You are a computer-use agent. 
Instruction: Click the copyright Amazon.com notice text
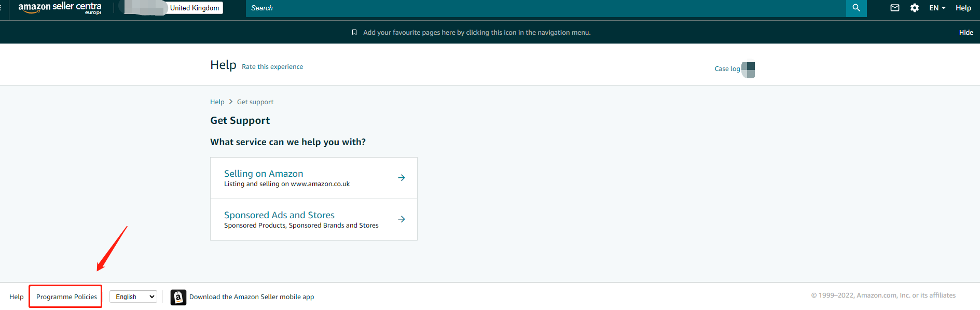[883, 295]
